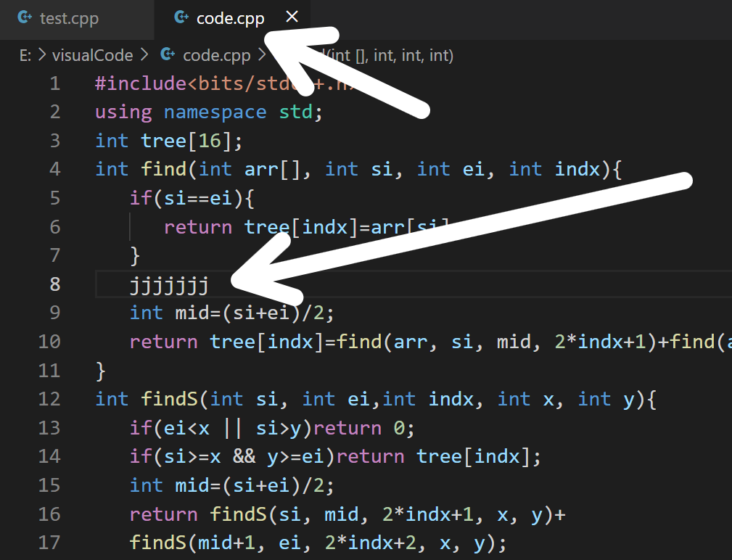Viewport: 732px width, 560px height.
Task: Click line number 17 in the gutter
Action: coord(49,543)
